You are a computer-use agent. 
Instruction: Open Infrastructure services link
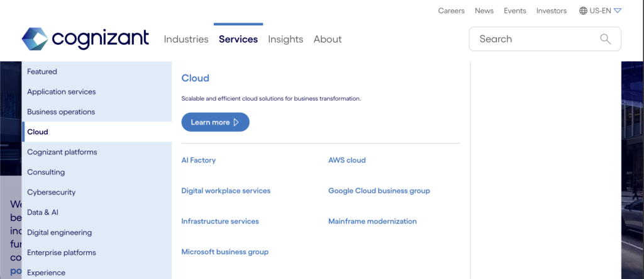coord(220,221)
